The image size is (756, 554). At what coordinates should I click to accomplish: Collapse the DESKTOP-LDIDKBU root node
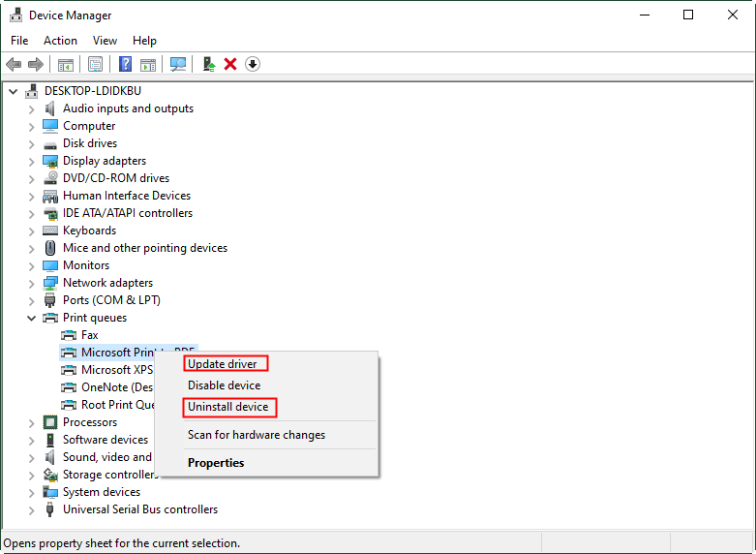[x=13, y=91]
